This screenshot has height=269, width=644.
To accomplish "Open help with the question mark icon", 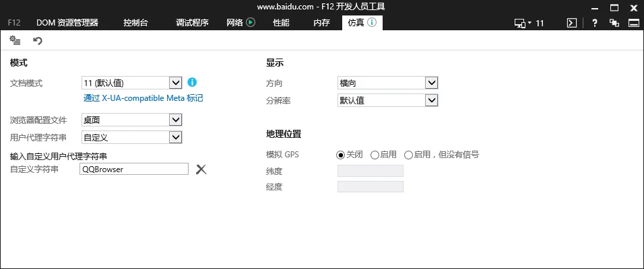I will pyautogui.click(x=594, y=23).
